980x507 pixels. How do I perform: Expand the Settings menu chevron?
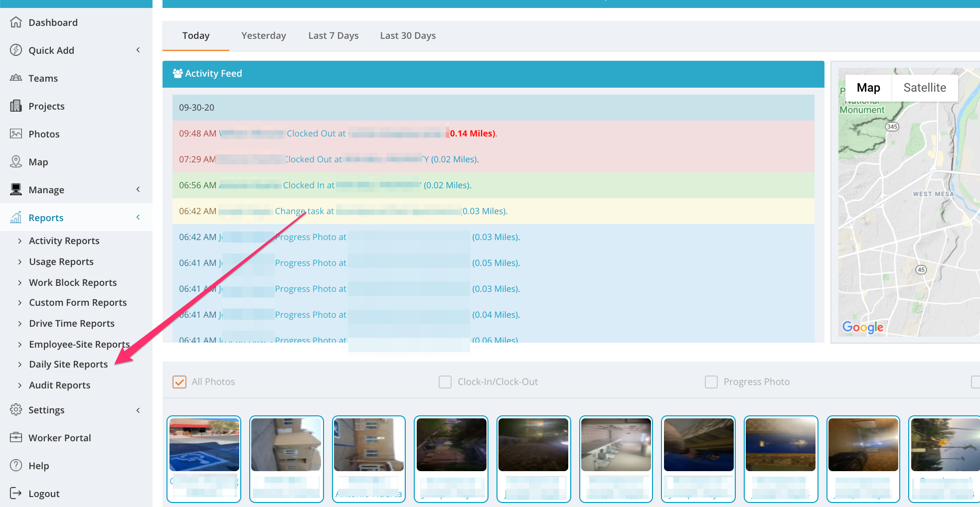click(x=138, y=410)
